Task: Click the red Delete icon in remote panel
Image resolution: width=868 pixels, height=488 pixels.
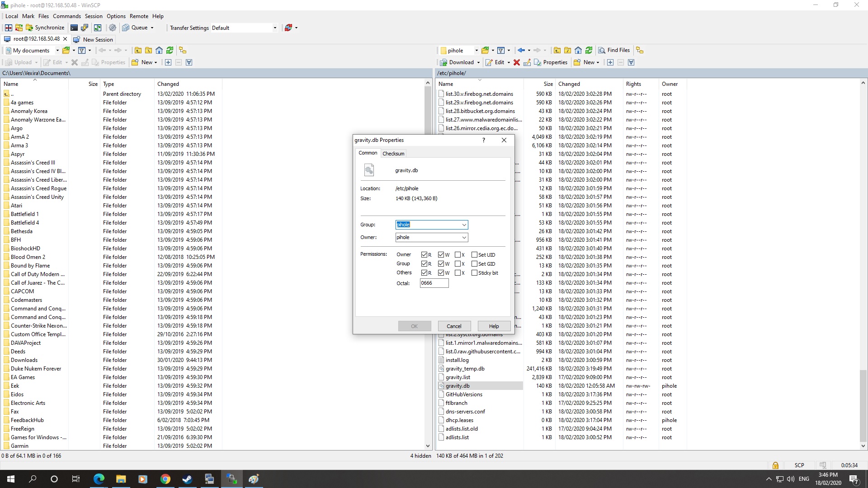Action: coord(517,62)
